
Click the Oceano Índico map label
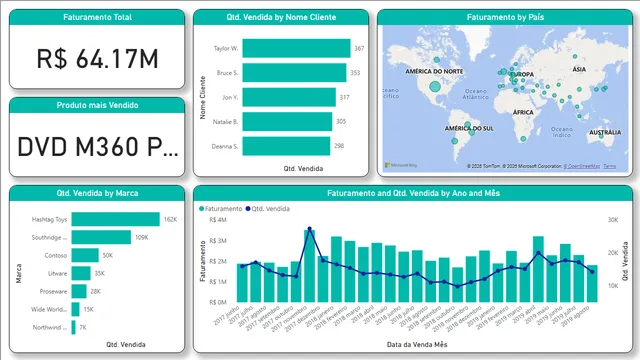pos(562,132)
